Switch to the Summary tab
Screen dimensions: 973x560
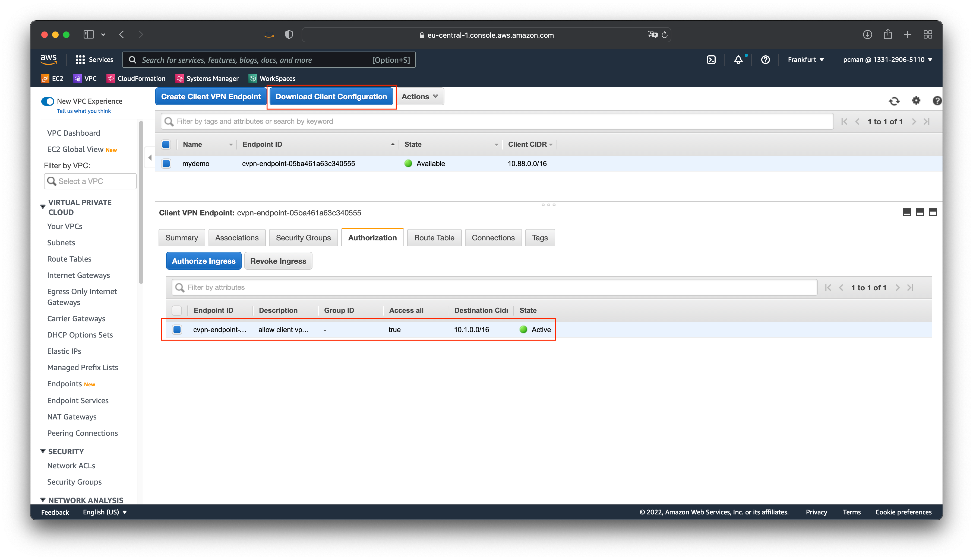(182, 238)
